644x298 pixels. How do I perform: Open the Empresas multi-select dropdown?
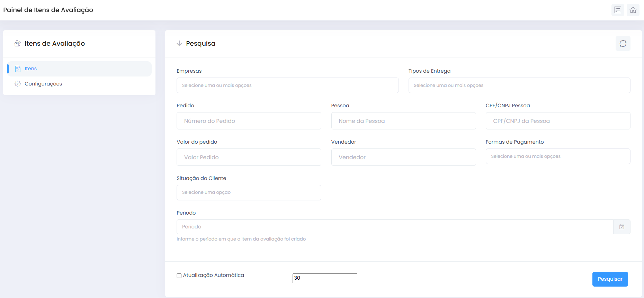click(x=287, y=85)
